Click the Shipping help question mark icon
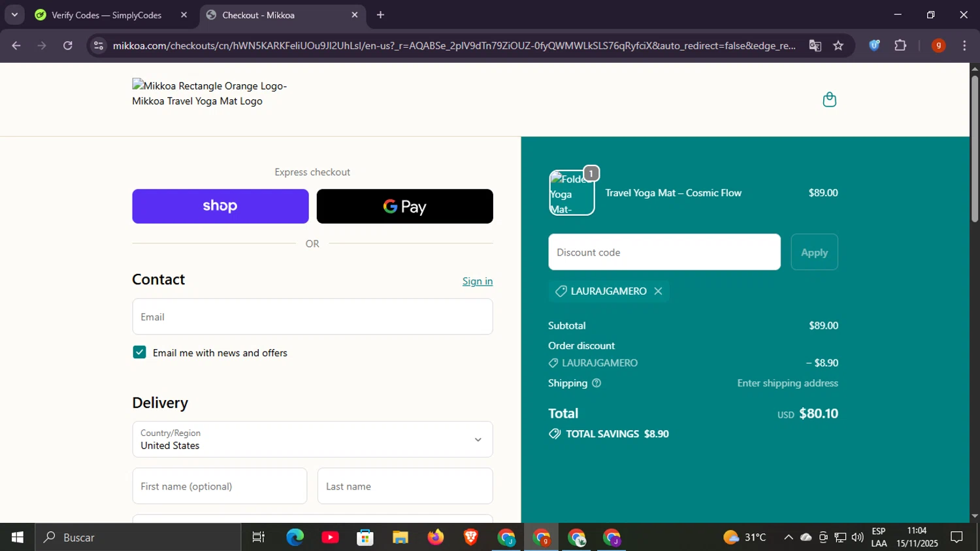The height and width of the screenshot is (551, 980). point(596,383)
